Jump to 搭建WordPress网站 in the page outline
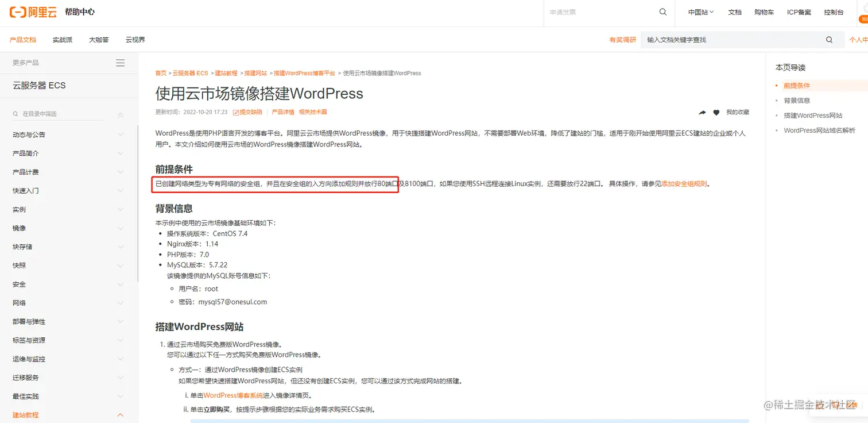Screen dimensions: 868x423 (x=813, y=116)
